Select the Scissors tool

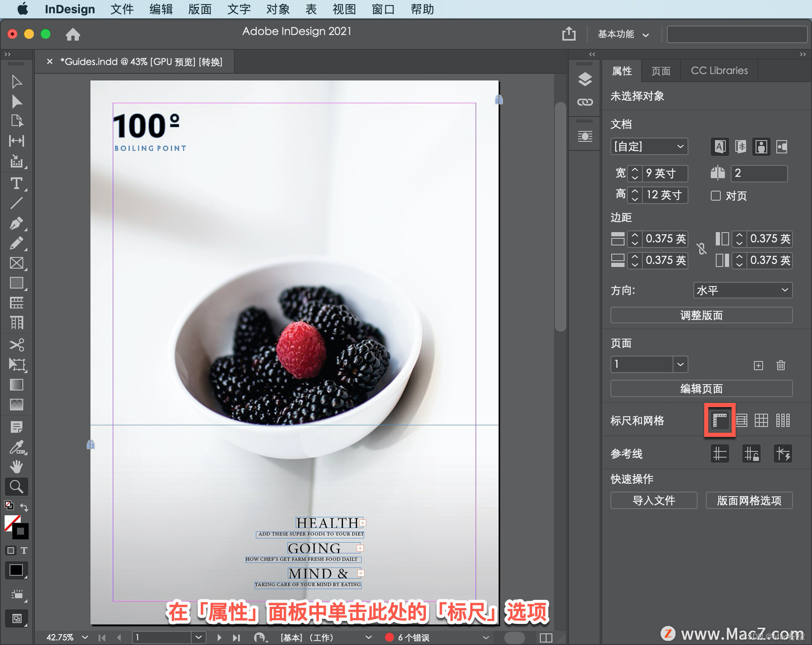tap(16, 345)
